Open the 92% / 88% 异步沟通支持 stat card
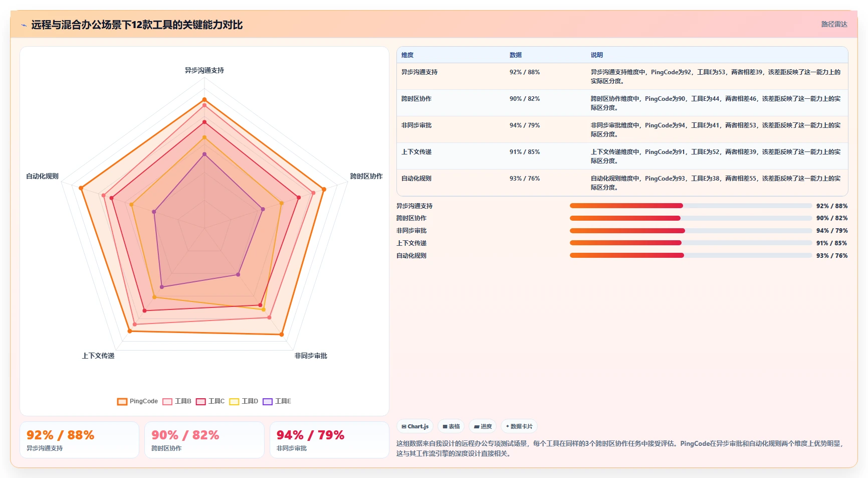Viewport: 868px width, 478px height. (79, 440)
